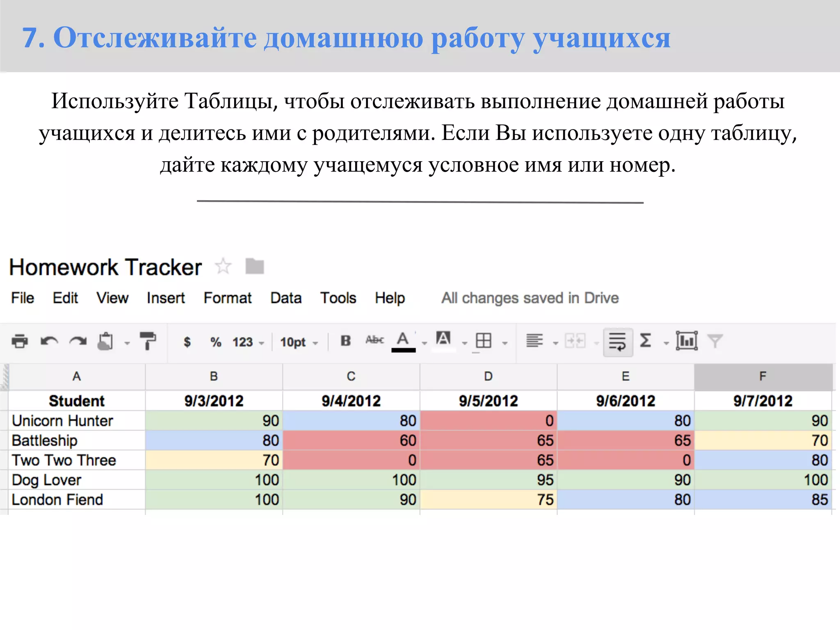Open the align dropdown arrow
The image size is (840, 630).
[x=556, y=343]
